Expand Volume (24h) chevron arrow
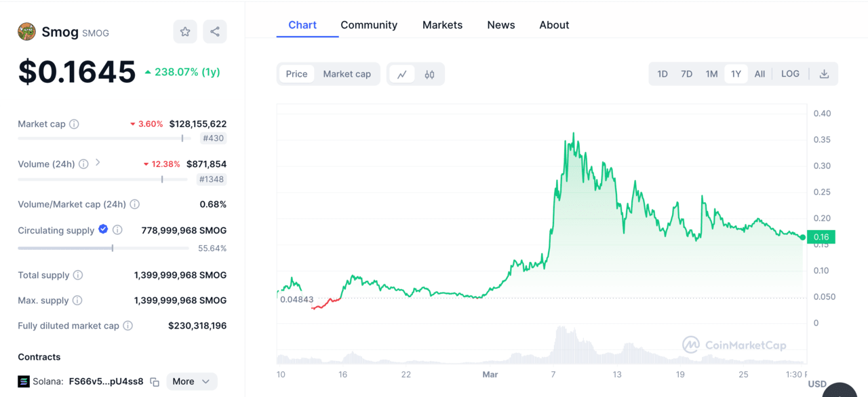This screenshot has height=397, width=868. (98, 163)
